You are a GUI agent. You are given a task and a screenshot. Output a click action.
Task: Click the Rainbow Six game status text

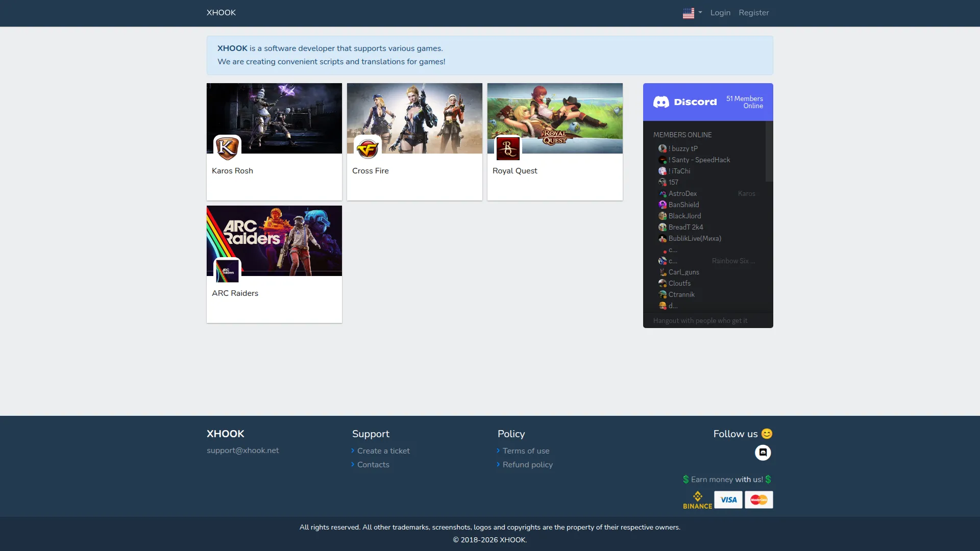tap(733, 261)
